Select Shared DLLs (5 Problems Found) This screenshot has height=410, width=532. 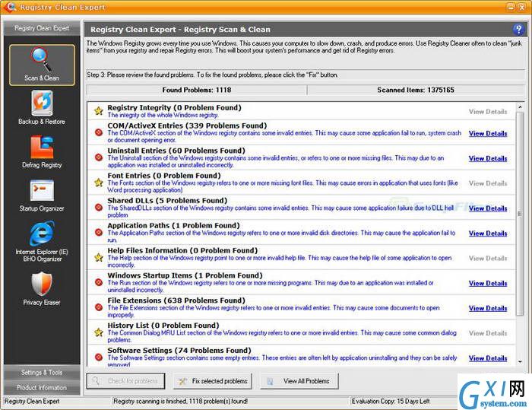click(167, 200)
